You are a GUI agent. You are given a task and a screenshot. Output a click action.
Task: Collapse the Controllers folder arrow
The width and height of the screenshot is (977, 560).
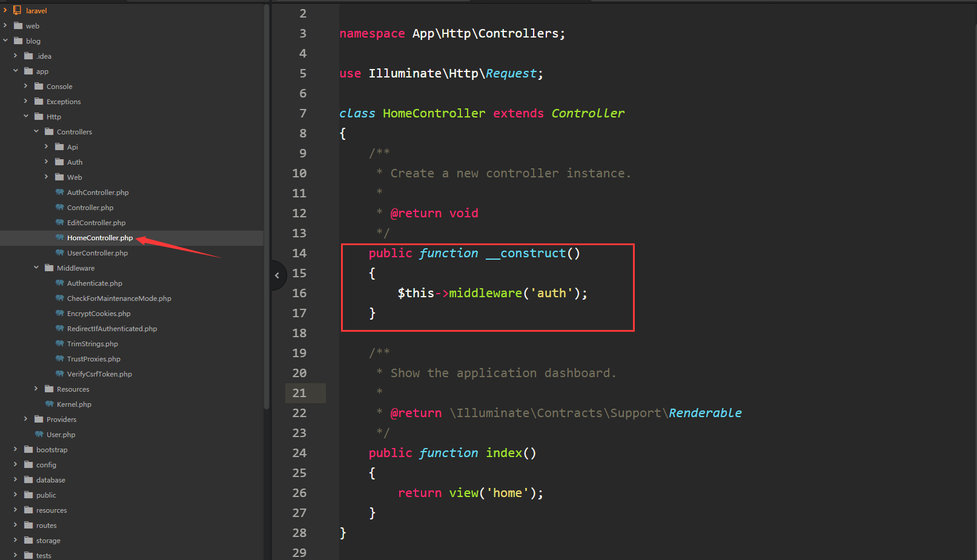coord(36,131)
